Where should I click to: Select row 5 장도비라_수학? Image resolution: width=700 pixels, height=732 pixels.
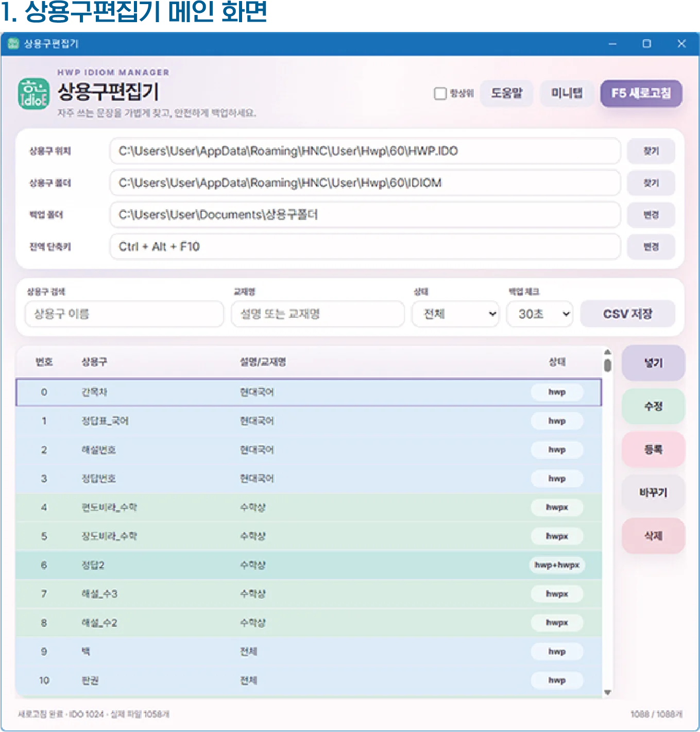[x=309, y=536]
